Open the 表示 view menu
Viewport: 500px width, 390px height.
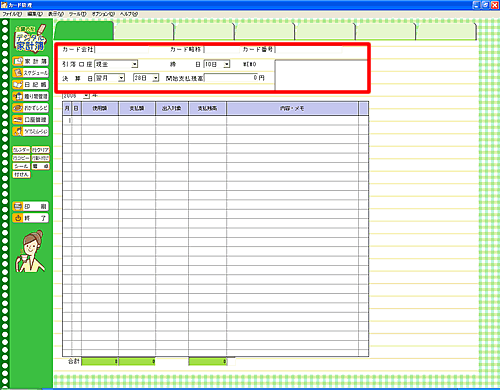[x=56, y=14]
